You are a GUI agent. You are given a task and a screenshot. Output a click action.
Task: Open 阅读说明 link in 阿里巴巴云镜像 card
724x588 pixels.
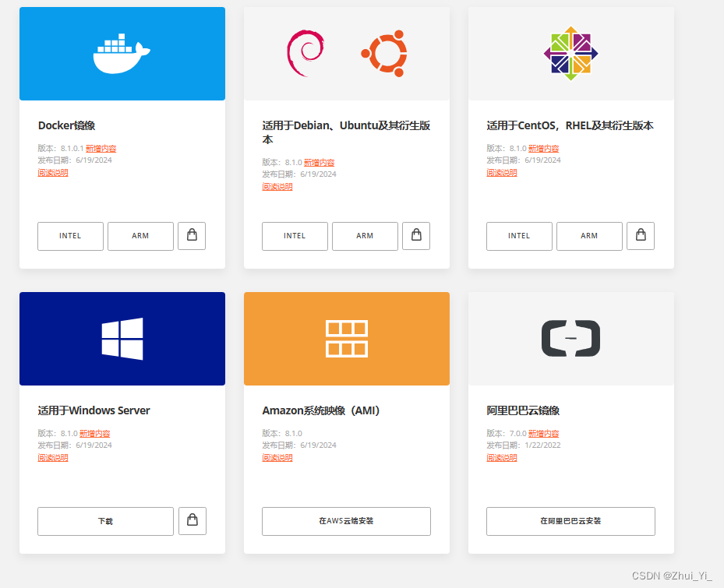[x=502, y=458]
